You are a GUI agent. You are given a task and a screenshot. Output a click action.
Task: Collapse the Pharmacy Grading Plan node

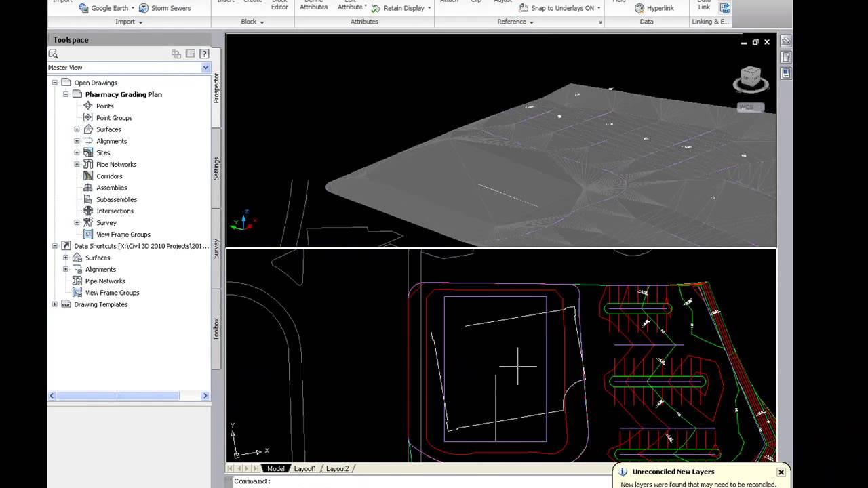pos(66,94)
